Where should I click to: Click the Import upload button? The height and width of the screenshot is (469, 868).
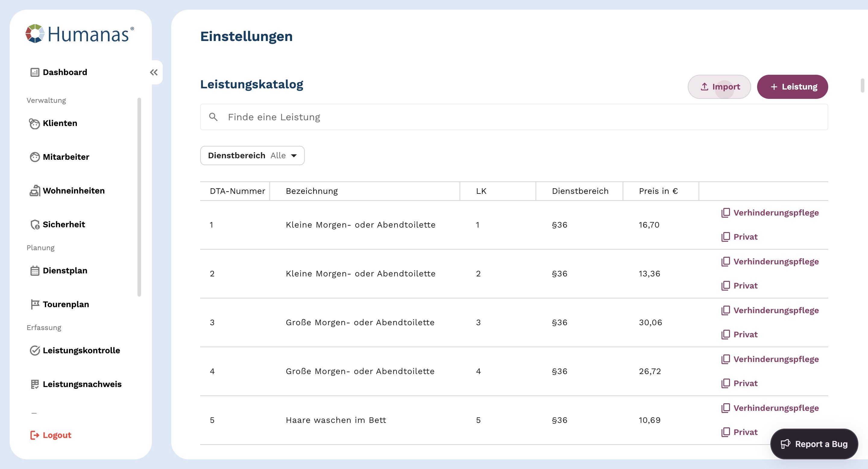(x=719, y=87)
